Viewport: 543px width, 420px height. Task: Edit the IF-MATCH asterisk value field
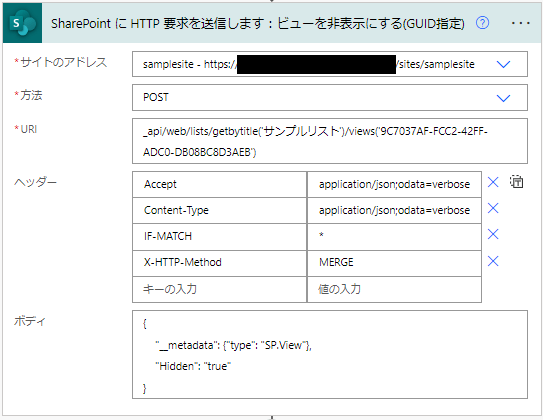(394, 236)
